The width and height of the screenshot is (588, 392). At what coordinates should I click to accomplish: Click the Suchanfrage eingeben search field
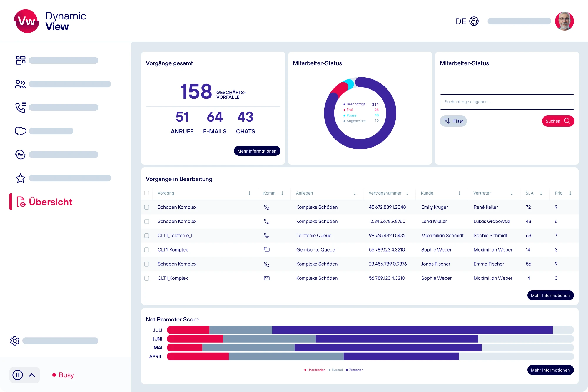pyautogui.click(x=507, y=102)
